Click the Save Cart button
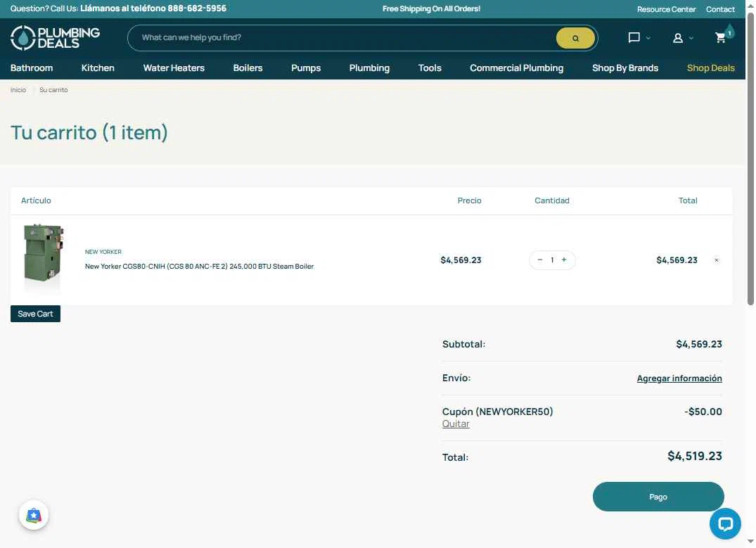 36,314
